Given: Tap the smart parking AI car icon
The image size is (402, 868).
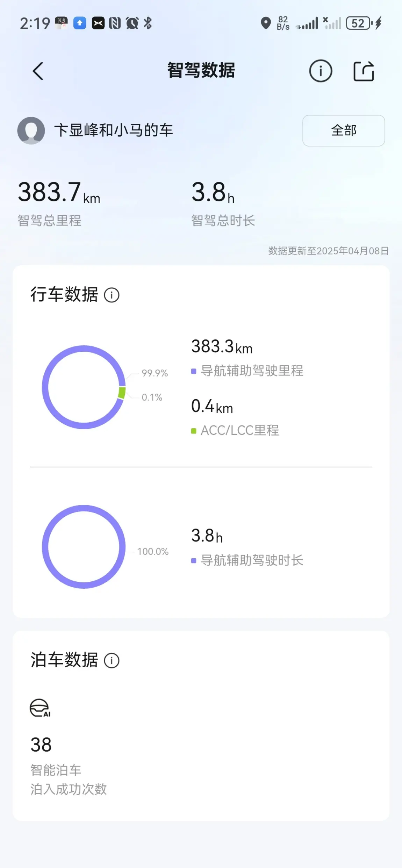Looking at the screenshot, I should (x=40, y=708).
